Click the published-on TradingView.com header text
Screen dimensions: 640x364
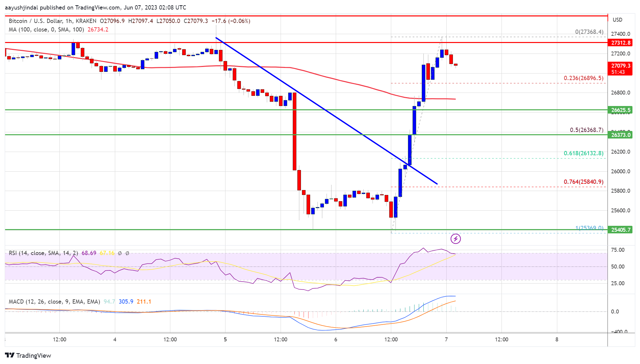(96, 8)
